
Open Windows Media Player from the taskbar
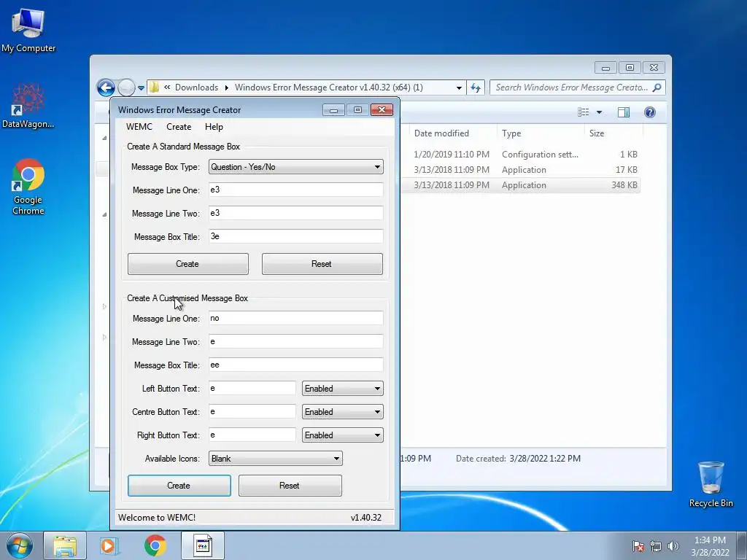(x=109, y=545)
